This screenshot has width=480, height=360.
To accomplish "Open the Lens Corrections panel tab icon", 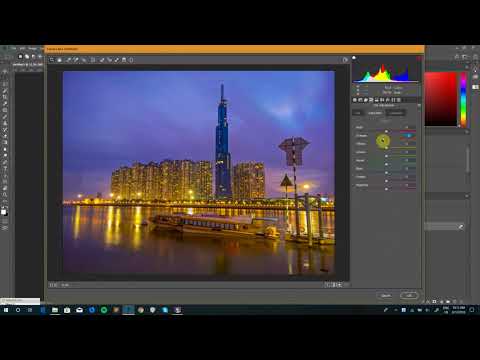I will (381, 100).
